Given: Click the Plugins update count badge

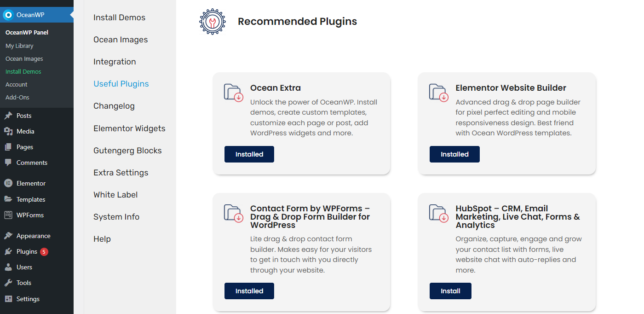Looking at the screenshot, I should tap(44, 252).
